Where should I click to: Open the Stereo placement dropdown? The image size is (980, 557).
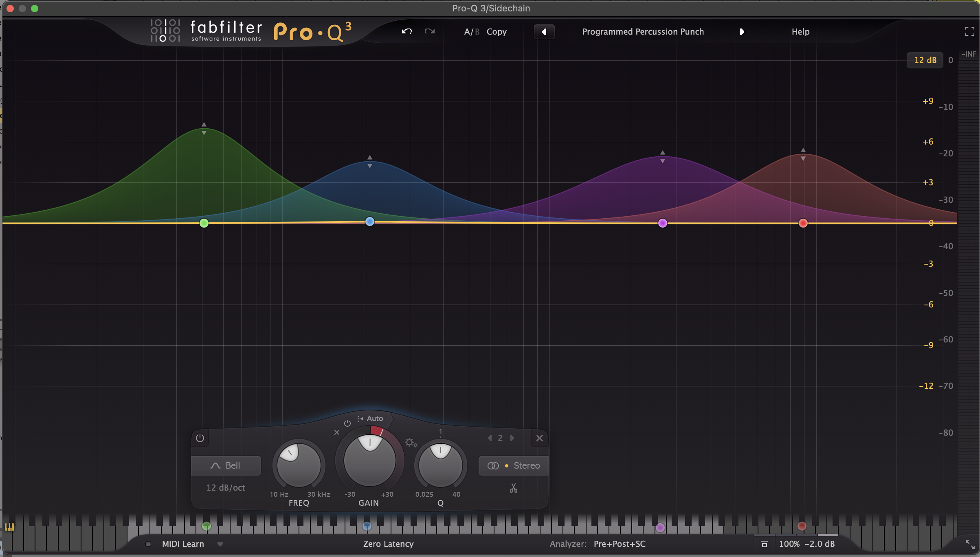point(514,465)
